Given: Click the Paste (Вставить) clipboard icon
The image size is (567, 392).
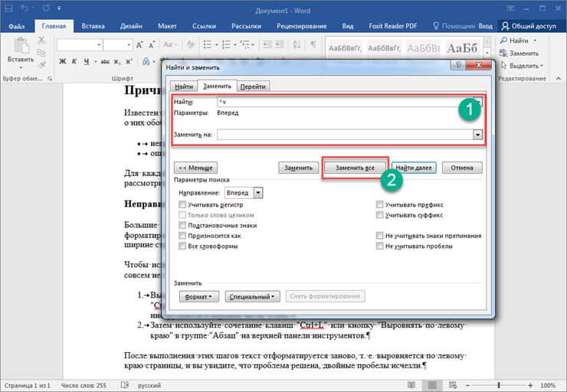Looking at the screenshot, I should [x=21, y=47].
